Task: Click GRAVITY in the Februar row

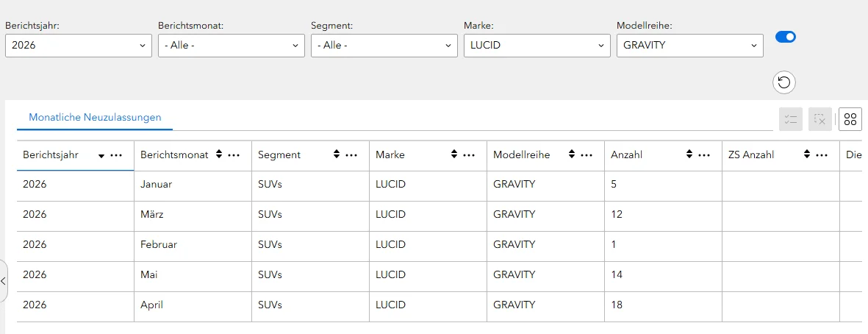Action: [x=514, y=244]
